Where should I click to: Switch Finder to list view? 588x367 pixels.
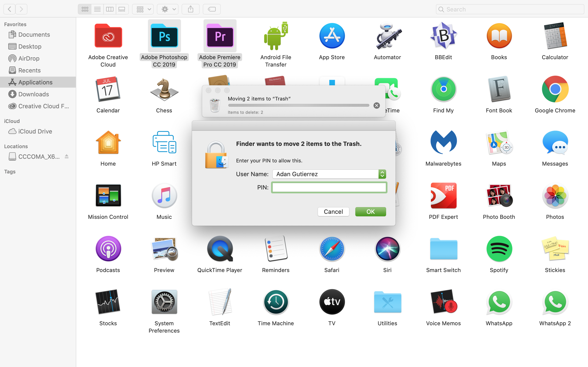[97, 9]
